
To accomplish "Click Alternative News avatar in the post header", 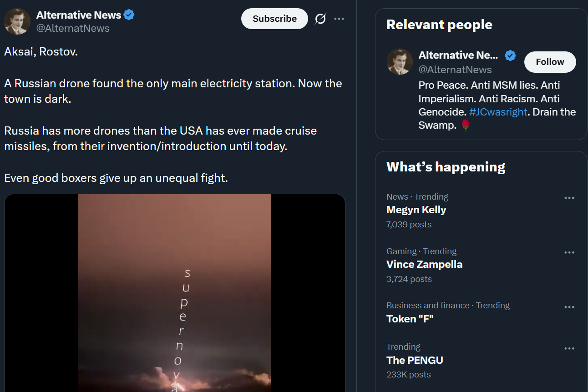I will point(17,21).
